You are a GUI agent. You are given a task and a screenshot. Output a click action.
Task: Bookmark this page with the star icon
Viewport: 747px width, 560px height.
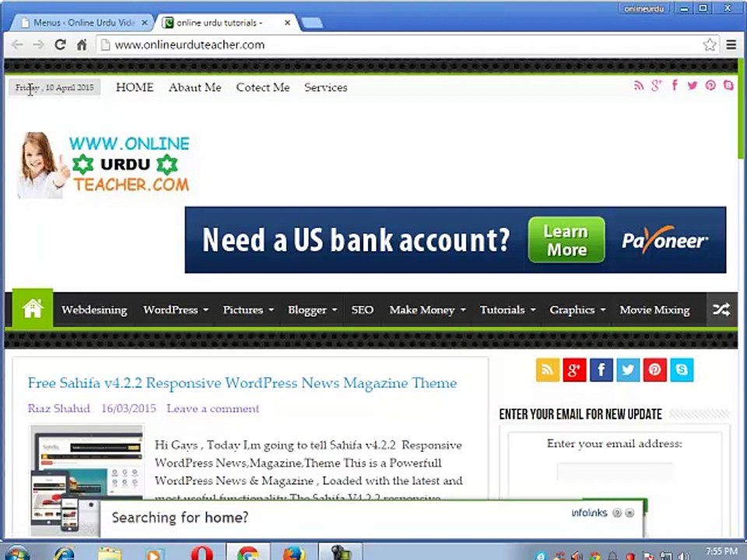point(710,45)
